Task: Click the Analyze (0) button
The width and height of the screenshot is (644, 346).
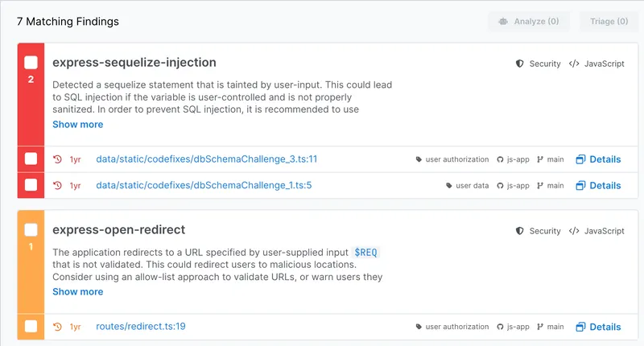Action: coord(529,22)
